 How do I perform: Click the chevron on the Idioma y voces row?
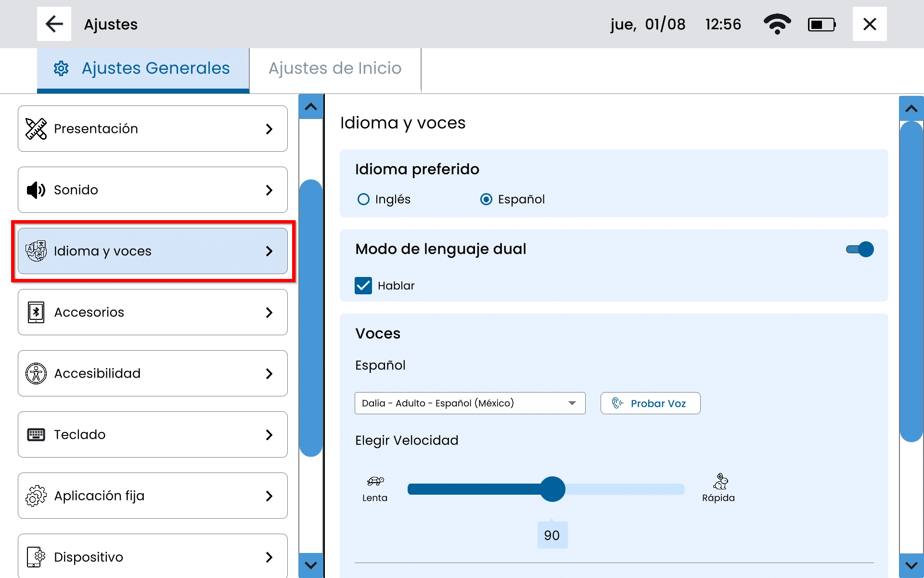pos(269,251)
